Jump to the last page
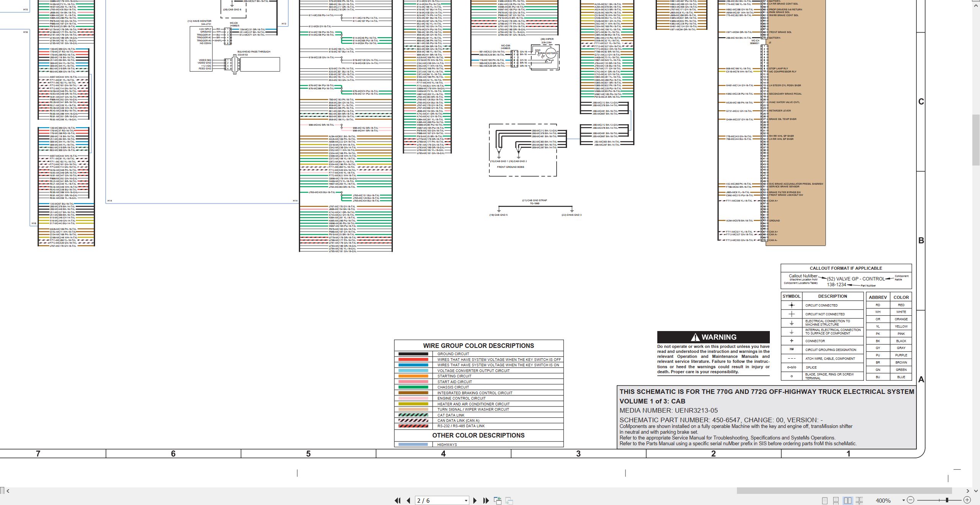This screenshot has width=980, height=505. 486,500
